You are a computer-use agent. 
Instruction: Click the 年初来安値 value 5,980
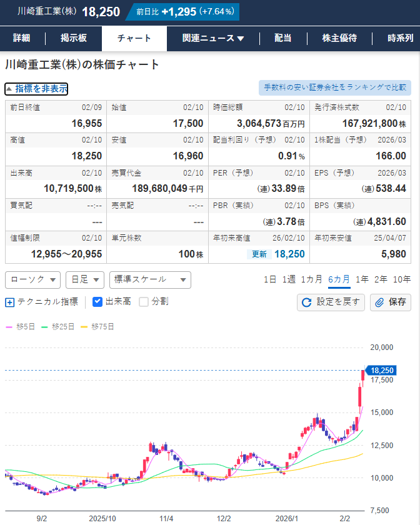coord(394,254)
